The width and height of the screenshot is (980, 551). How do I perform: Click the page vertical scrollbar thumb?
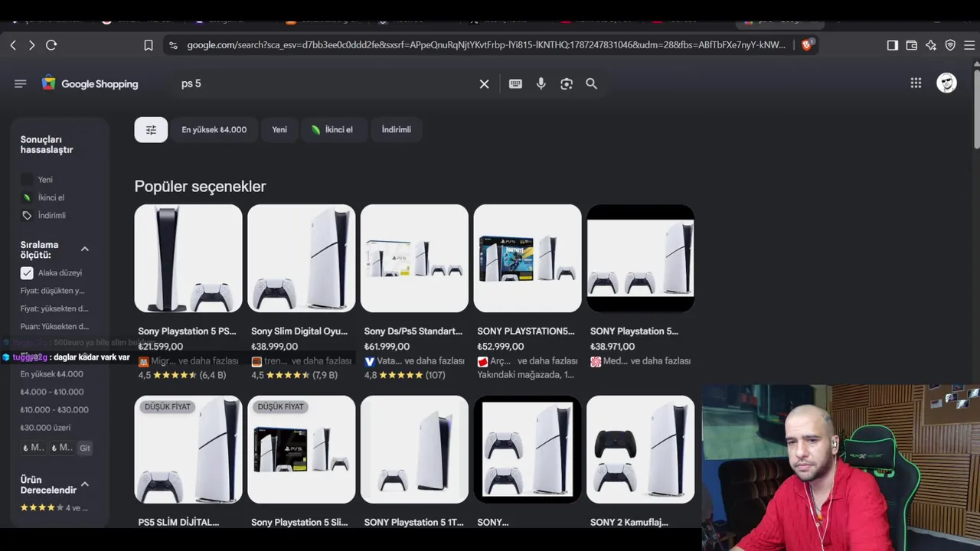click(x=976, y=109)
